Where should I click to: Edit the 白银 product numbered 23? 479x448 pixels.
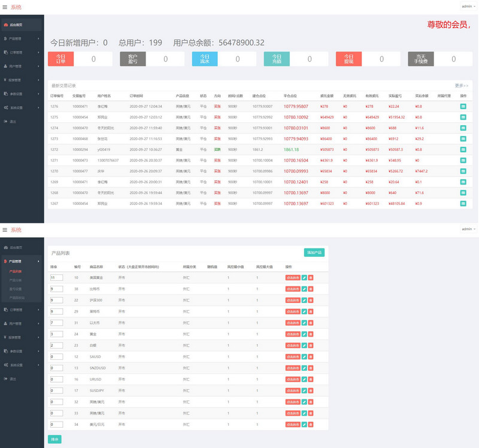coord(304,346)
